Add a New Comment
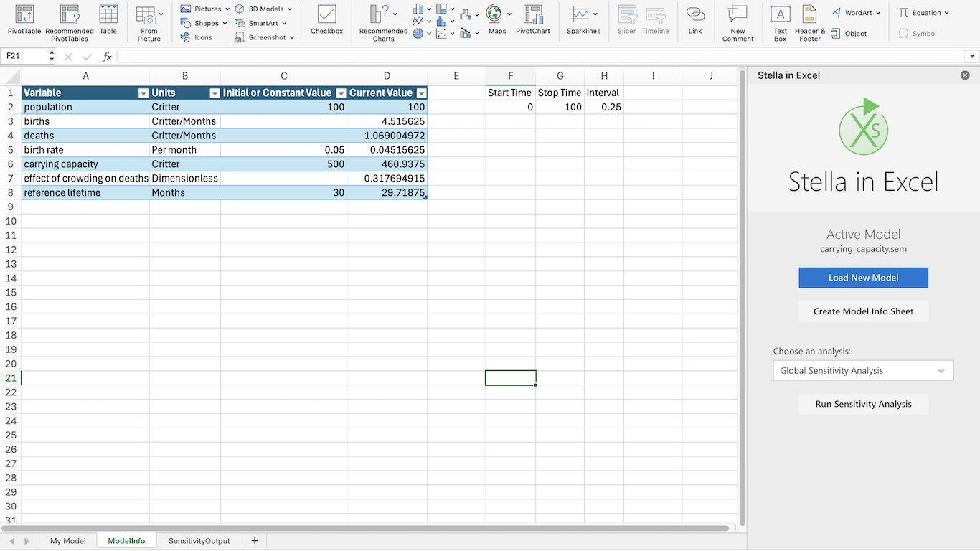Viewport: 980px width, 551px height. point(738,23)
